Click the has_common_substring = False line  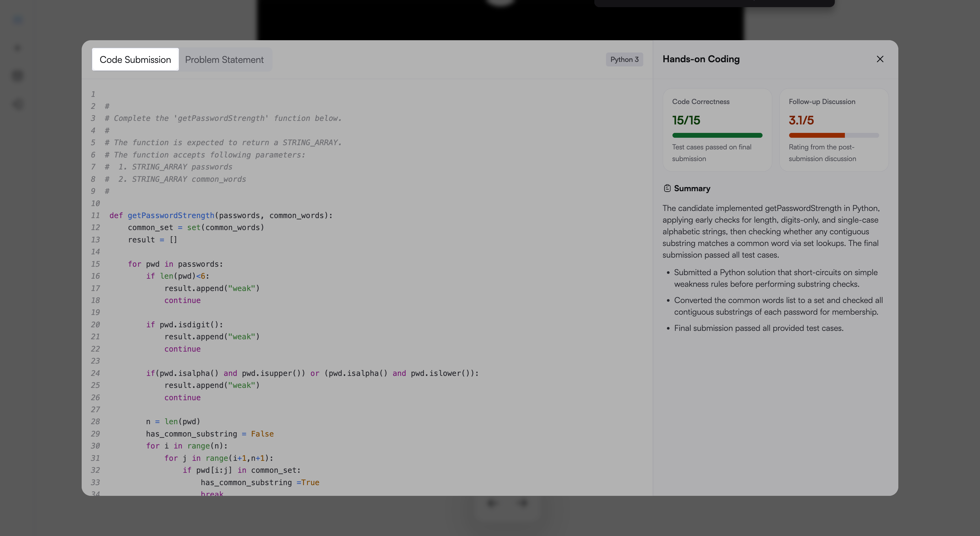coord(210,434)
